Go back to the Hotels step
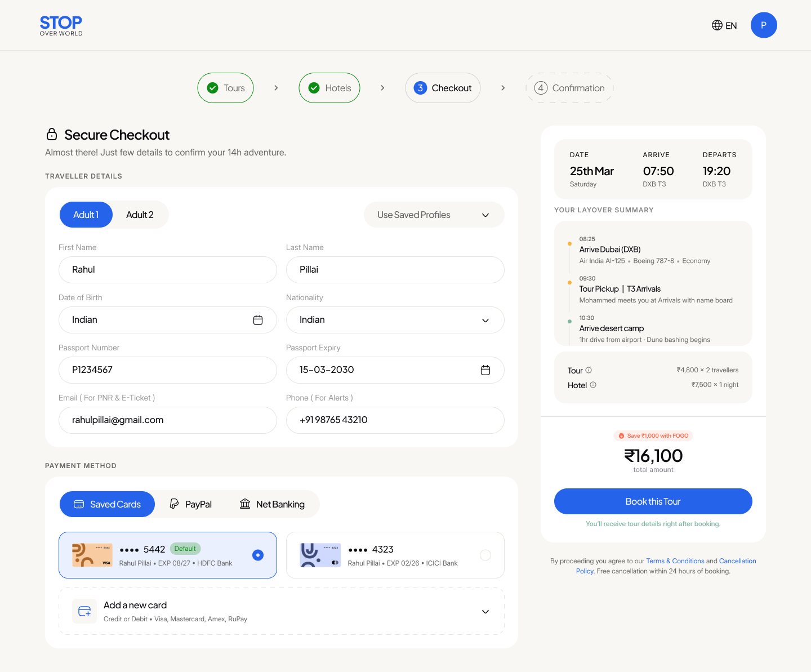This screenshot has height=672, width=811. 329,88
